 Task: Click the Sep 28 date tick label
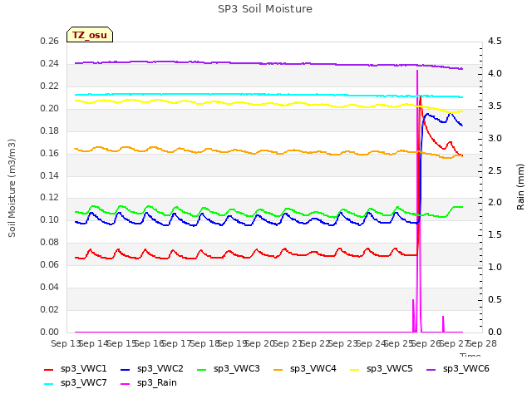pos(482,343)
